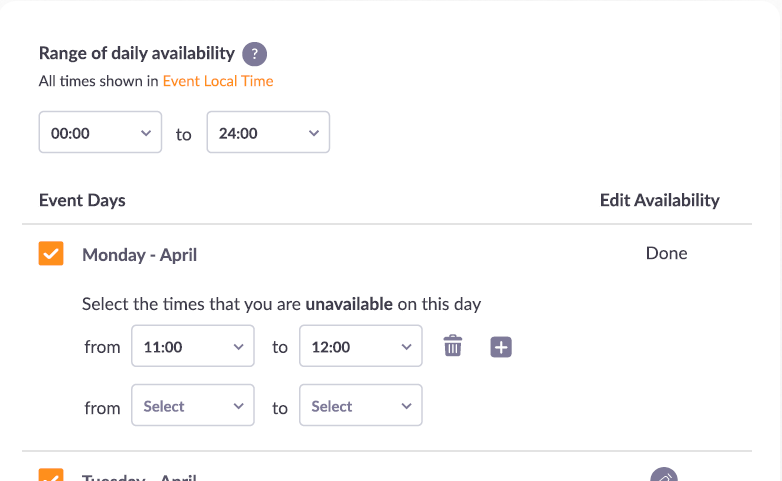Click the Edit Availability column header
782x481 pixels.
point(659,200)
